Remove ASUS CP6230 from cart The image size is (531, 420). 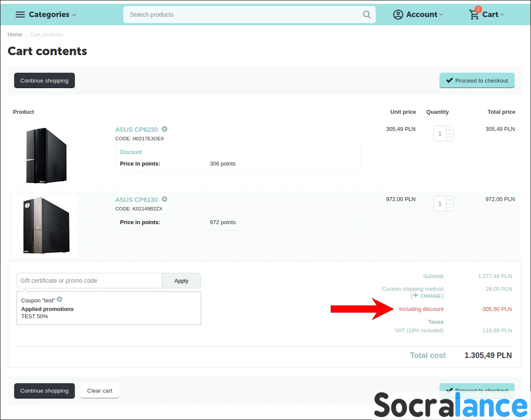click(x=164, y=129)
